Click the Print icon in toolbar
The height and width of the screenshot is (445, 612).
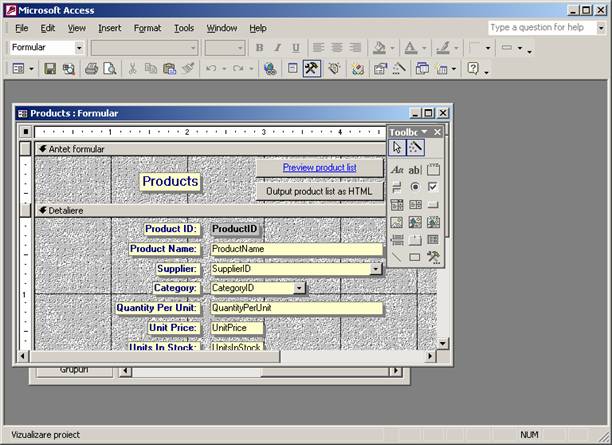92,69
